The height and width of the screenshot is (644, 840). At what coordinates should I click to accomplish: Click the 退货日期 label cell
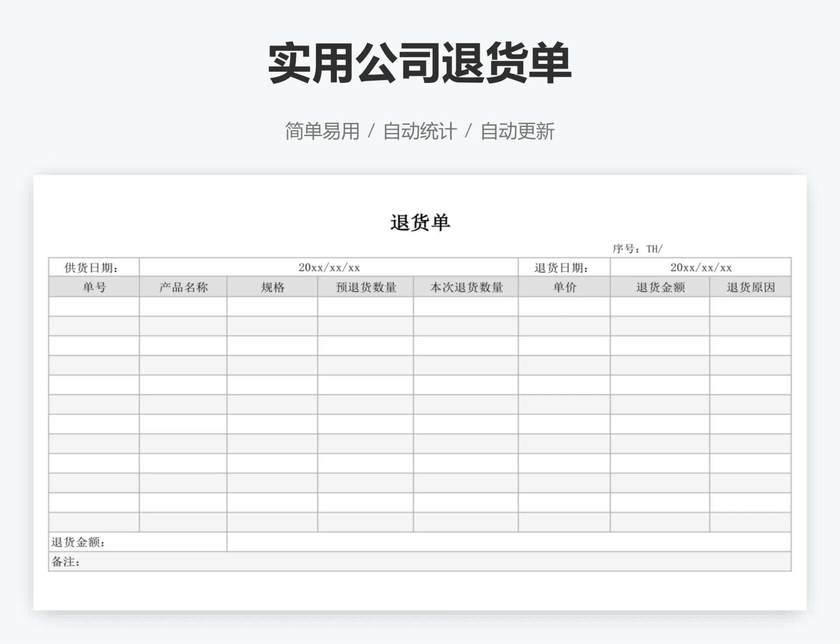(x=562, y=267)
